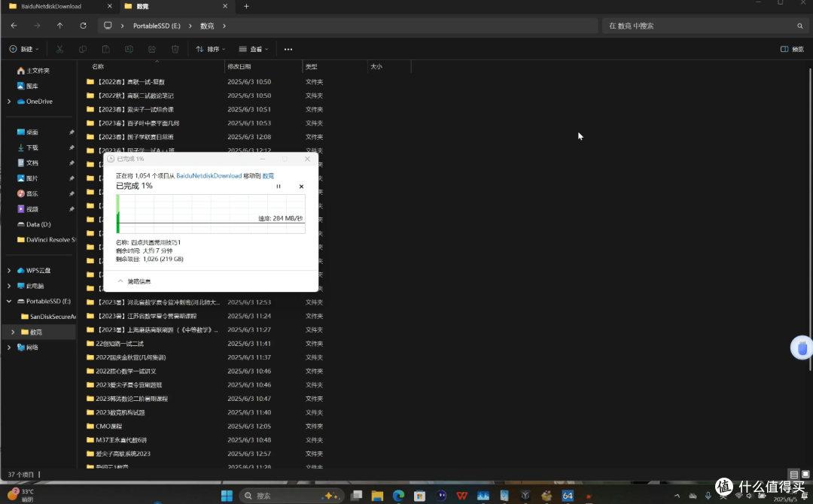This screenshot has width=813, height=504.
Task: Collapse PortableSSD (E:) tree node
Action: (x=9, y=301)
